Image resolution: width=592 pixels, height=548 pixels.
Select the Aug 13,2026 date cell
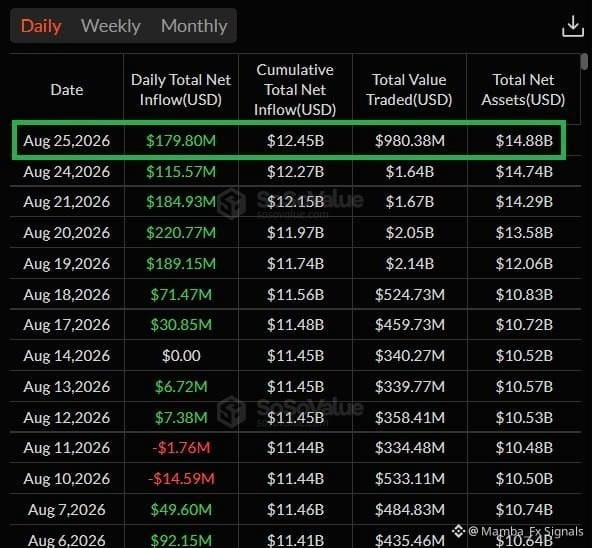[67, 387]
